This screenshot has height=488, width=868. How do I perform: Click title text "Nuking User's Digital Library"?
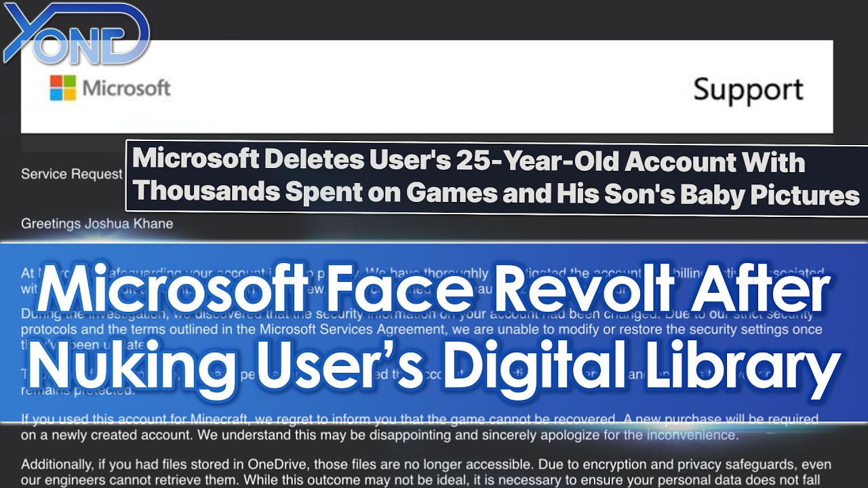tap(434, 369)
